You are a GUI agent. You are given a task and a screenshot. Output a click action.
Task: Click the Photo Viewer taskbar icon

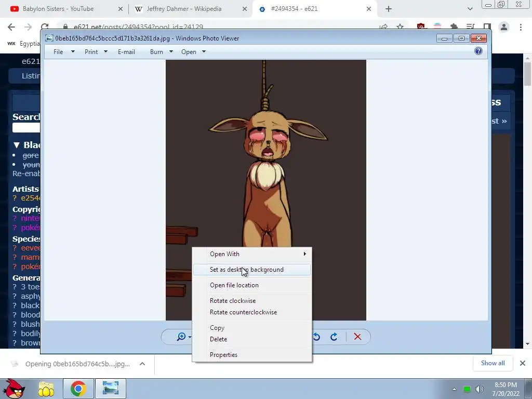[111, 389]
